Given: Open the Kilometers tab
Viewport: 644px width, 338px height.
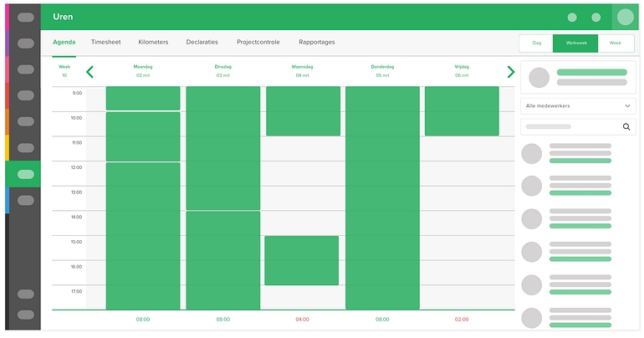Looking at the screenshot, I should tap(153, 42).
